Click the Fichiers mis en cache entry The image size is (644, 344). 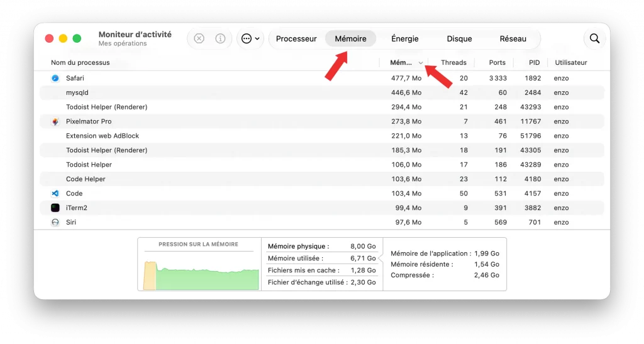(321, 270)
